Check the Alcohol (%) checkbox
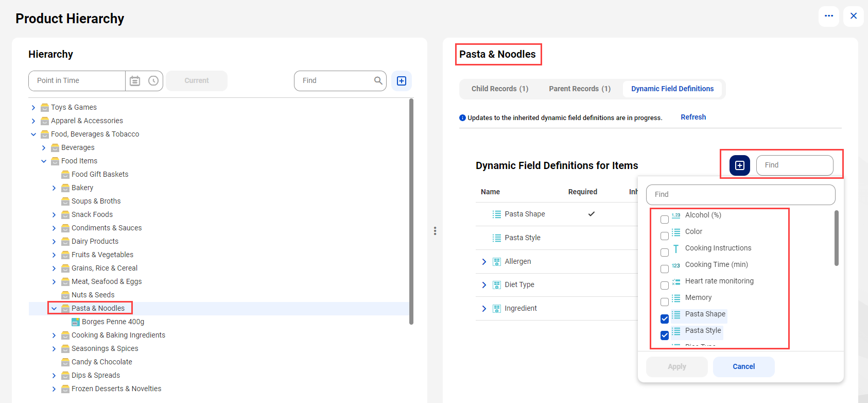The height and width of the screenshot is (403, 868). point(665,220)
